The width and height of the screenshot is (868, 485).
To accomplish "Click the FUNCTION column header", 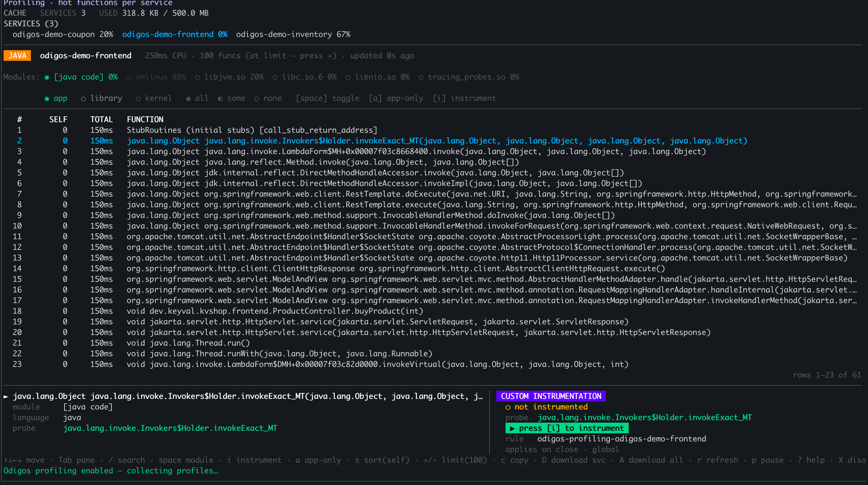I will (145, 120).
